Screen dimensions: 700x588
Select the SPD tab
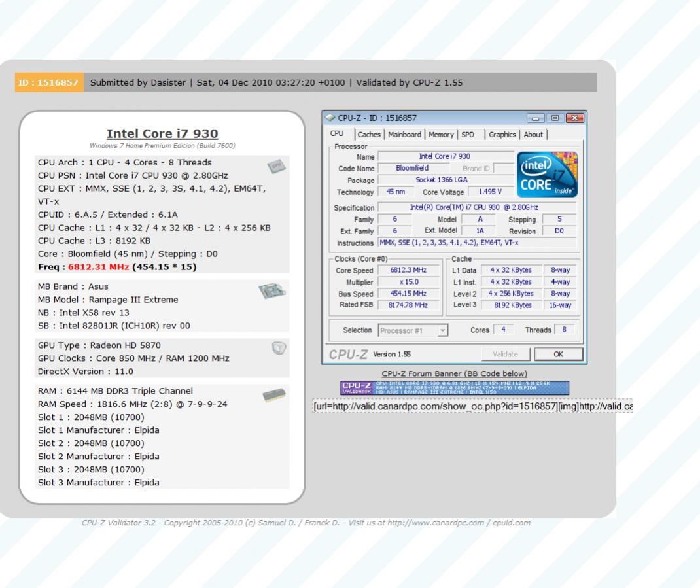coord(468,134)
